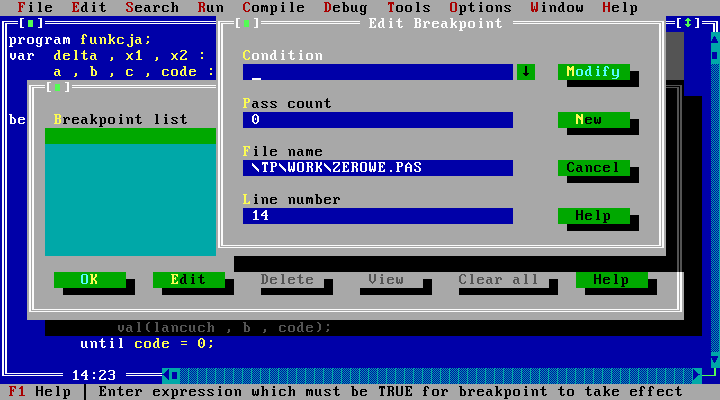This screenshot has width=720, height=400.
Task: Open the Debug menu
Action: pos(345,7)
